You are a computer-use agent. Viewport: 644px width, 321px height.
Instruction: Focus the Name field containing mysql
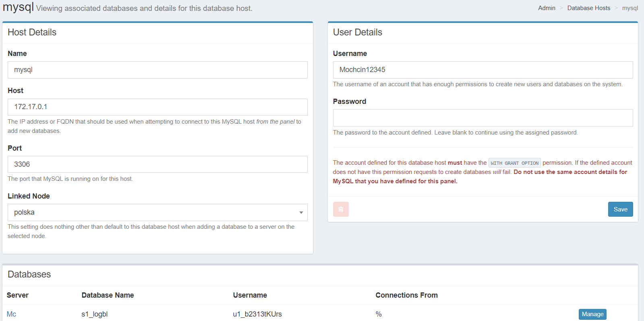tap(157, 70)
